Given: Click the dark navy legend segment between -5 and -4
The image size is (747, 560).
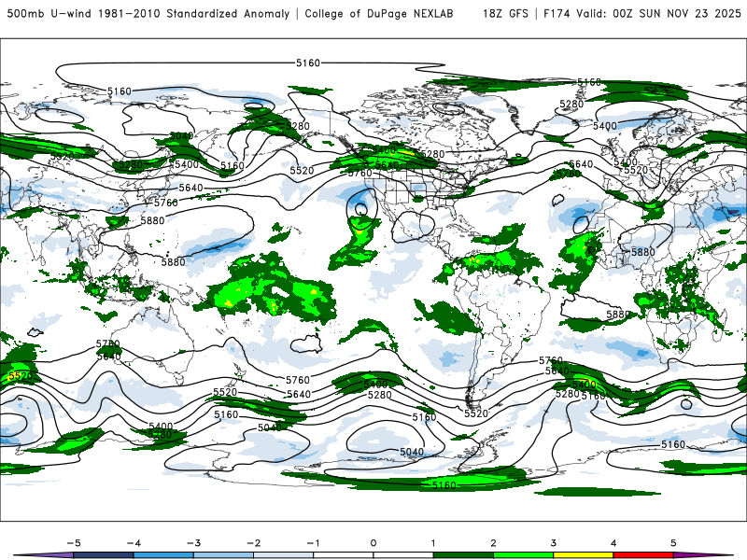Looking at the screenshot, I should coord(104,555).
